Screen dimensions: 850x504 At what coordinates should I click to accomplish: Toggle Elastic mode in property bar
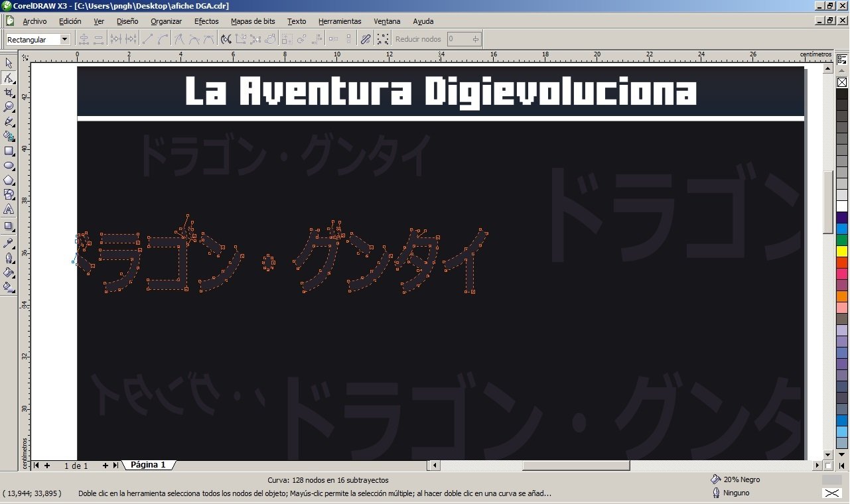366,39
